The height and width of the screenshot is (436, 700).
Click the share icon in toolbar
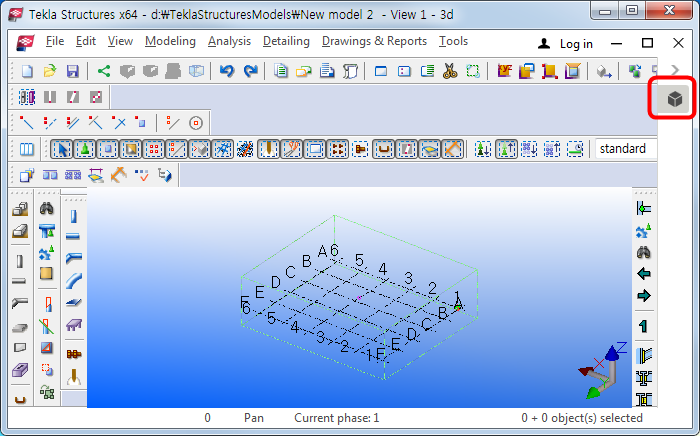point(104,71)
